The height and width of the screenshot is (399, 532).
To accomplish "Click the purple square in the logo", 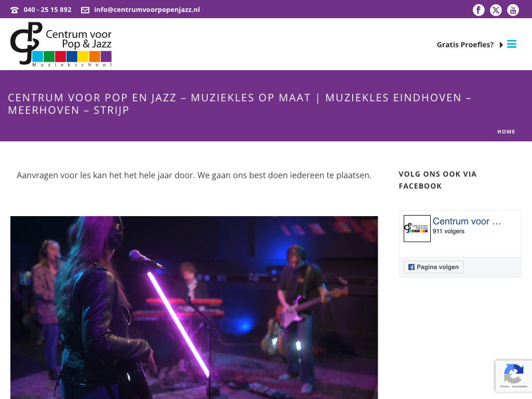I will 106,56.
